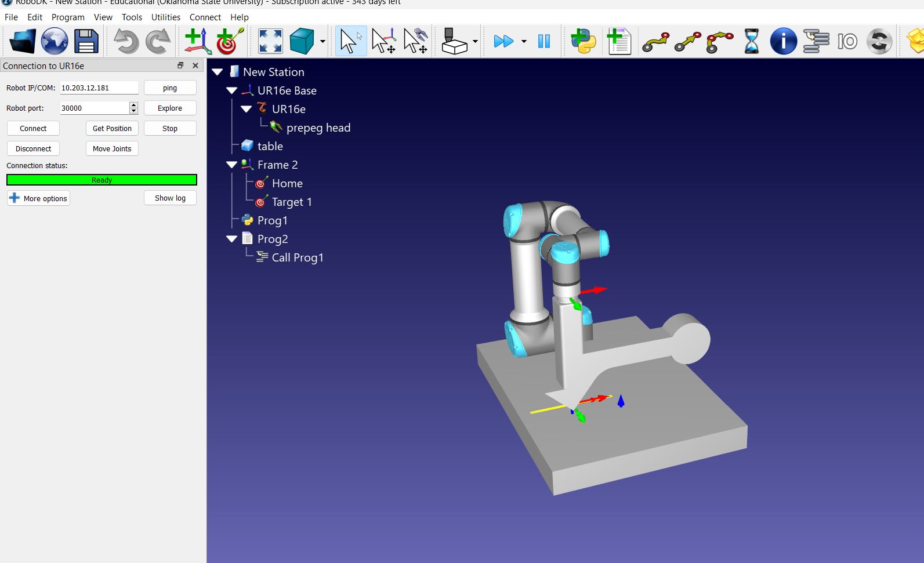Click the Add reference frame icon
Viewport: 924px width, 563px height.
[x=197, y=42]
